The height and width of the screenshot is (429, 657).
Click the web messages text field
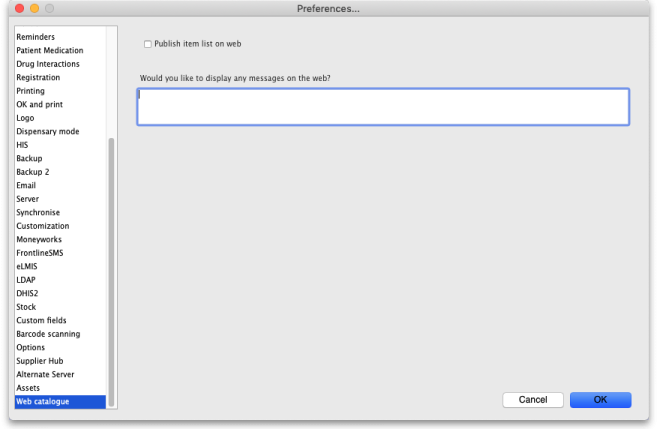[x=382, y=107]
